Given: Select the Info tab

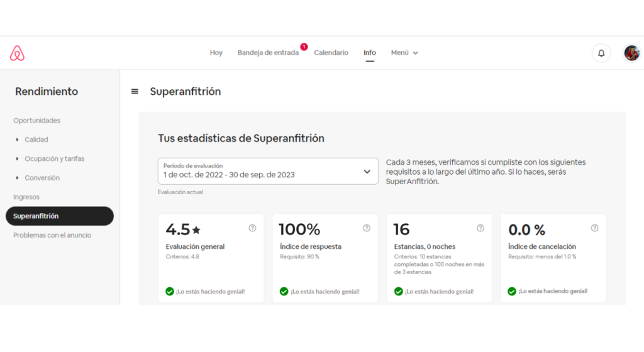Looking at the screenshot, I should click(x=370, y=53).
